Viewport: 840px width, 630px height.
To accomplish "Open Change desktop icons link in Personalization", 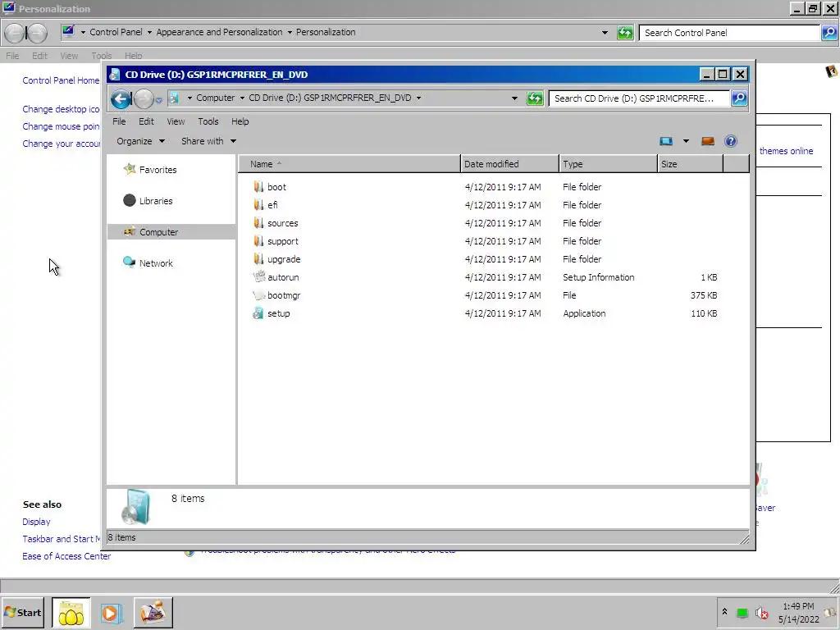I will 61,109.
